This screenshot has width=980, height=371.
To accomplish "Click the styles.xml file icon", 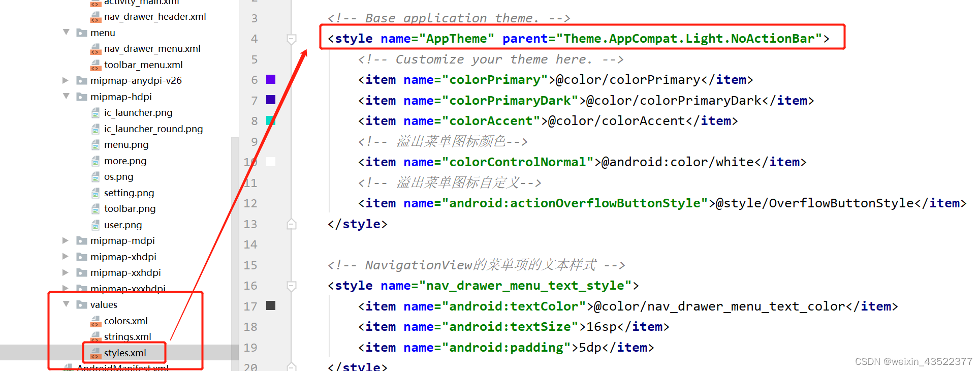I will [x=96, y=354].
